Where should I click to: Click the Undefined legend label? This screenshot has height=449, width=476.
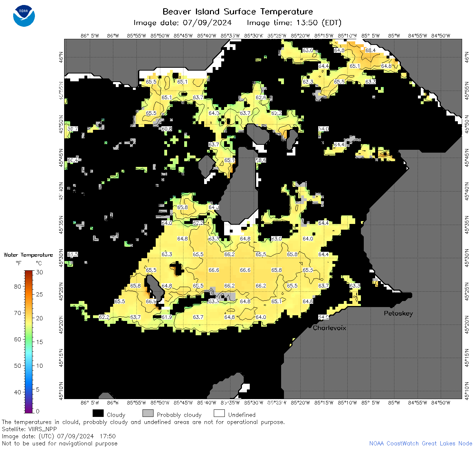coord(242,415)
